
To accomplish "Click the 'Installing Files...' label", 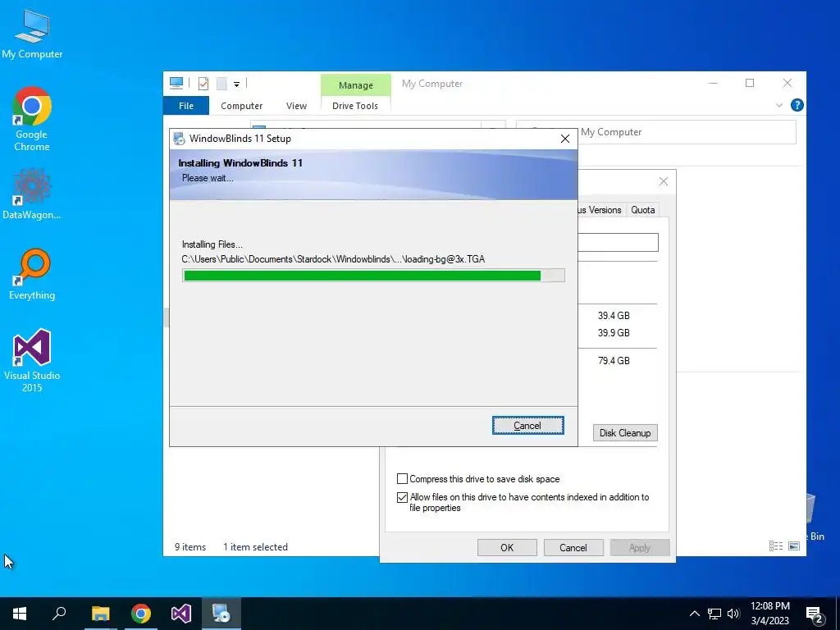I will [212, 244].
